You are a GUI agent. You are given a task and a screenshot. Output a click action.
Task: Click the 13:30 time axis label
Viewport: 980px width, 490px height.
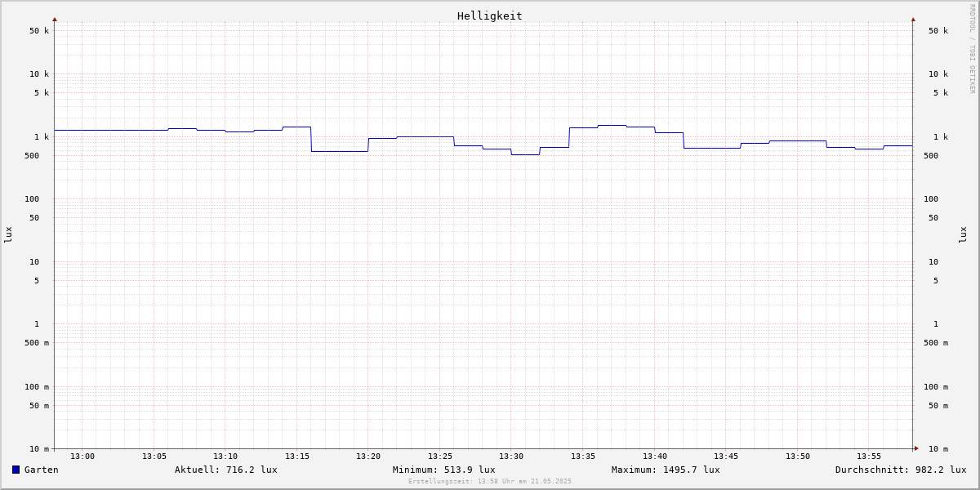(511, 457)
